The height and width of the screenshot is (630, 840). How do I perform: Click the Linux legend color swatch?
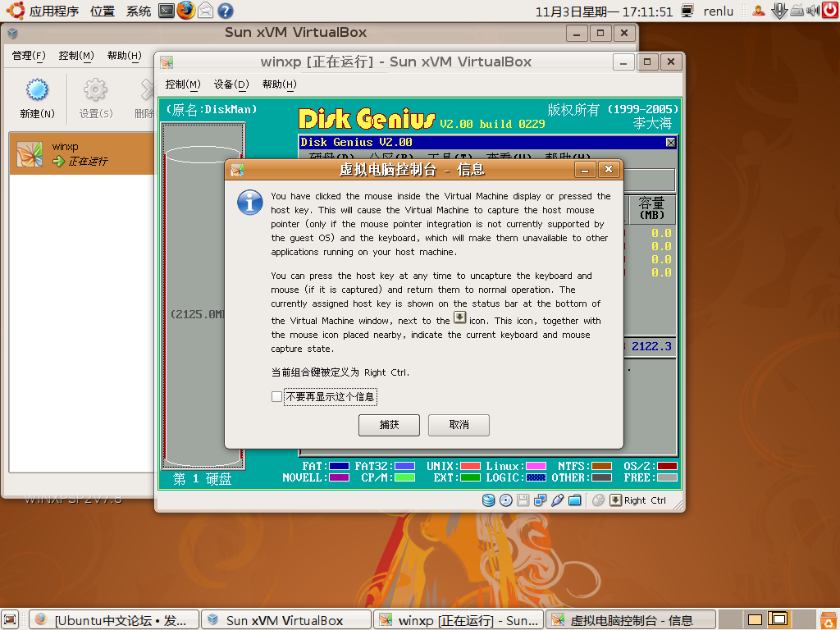pyautogui.click(x=536, y=466)
